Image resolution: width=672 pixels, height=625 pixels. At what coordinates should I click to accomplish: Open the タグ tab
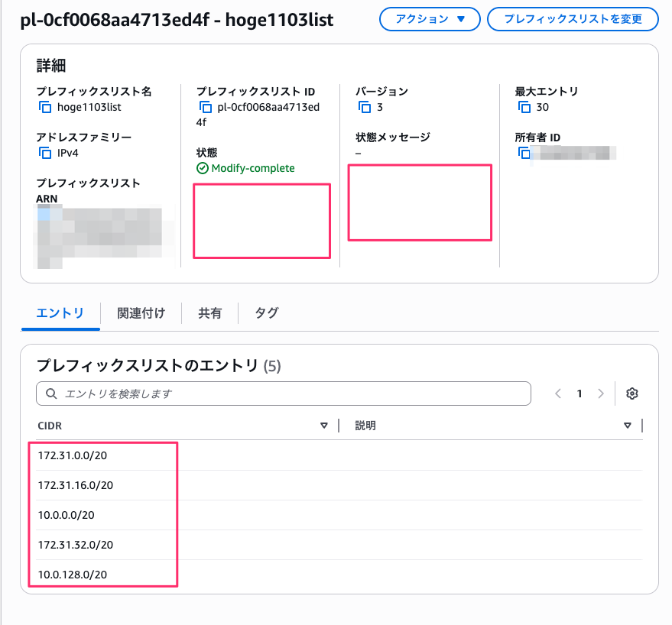click(264, 313)
